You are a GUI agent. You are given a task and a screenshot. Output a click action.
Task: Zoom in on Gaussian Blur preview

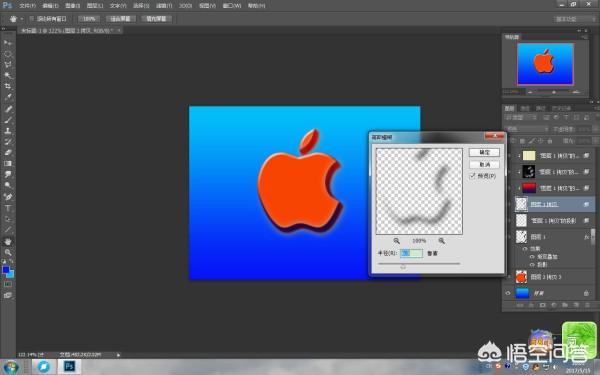coord(442,241)
